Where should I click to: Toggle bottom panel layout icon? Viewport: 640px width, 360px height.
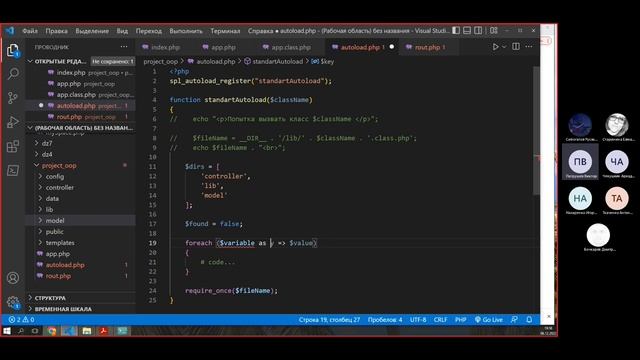click(x=467, y=31)
